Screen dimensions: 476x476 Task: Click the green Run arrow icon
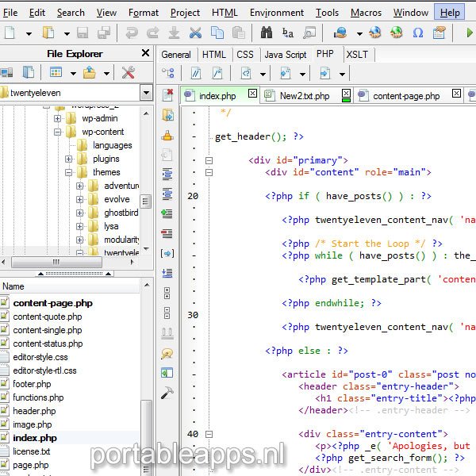[x=469, y=33]
